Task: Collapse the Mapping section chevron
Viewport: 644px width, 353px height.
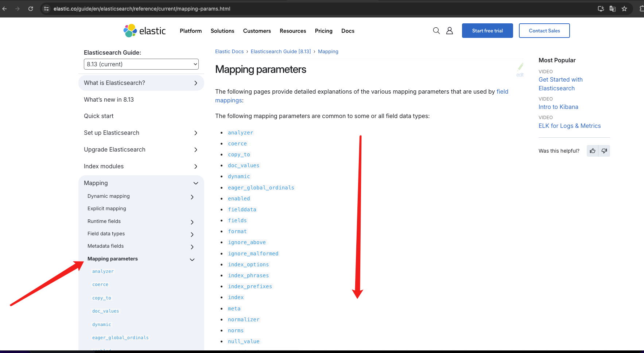Action: [196, 183]
